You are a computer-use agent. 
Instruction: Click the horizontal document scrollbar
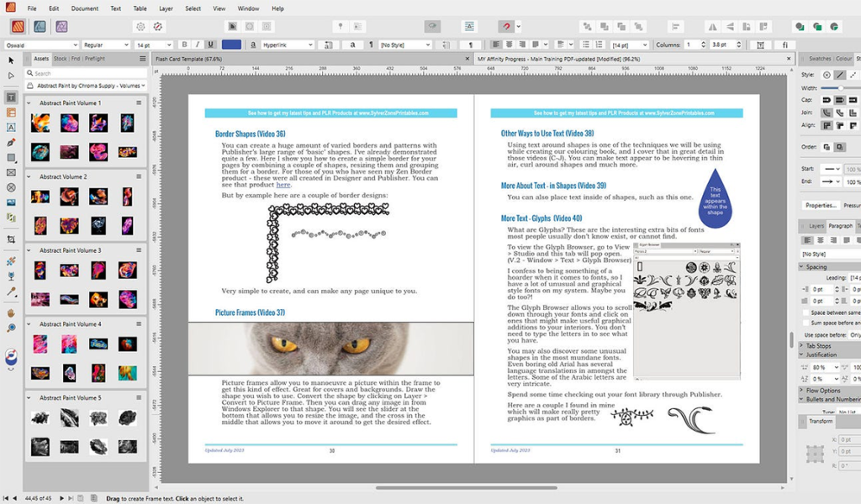466,487
